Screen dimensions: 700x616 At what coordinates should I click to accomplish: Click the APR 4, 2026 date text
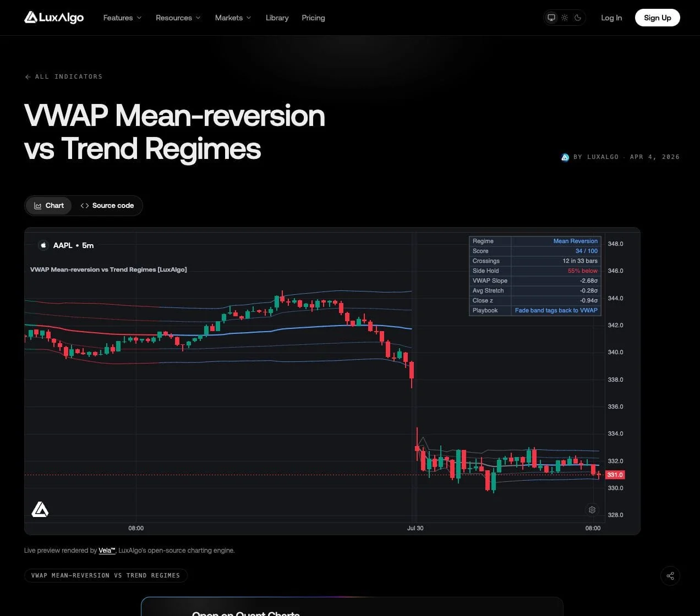[654, 157]
